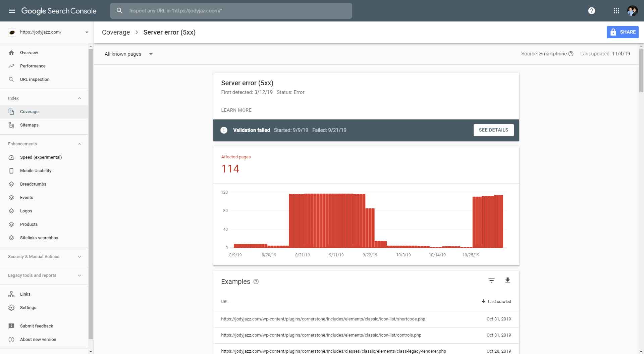
Task: Click the jodyjazz.com property favicon
Action: click(12, 32)
